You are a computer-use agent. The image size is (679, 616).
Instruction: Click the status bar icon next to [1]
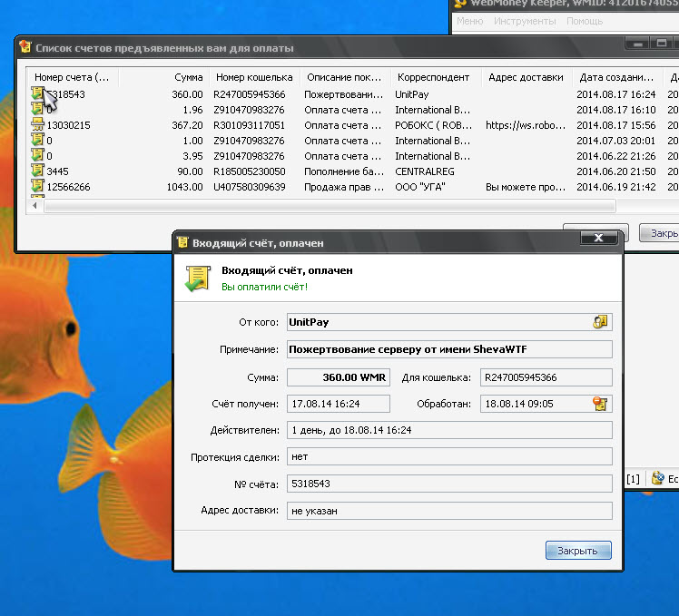coord(658,478)
